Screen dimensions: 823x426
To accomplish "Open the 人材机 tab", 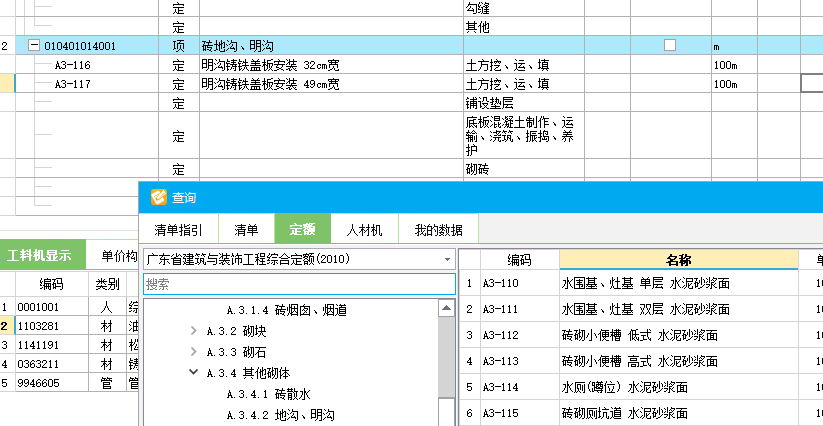I will point(365,229).
